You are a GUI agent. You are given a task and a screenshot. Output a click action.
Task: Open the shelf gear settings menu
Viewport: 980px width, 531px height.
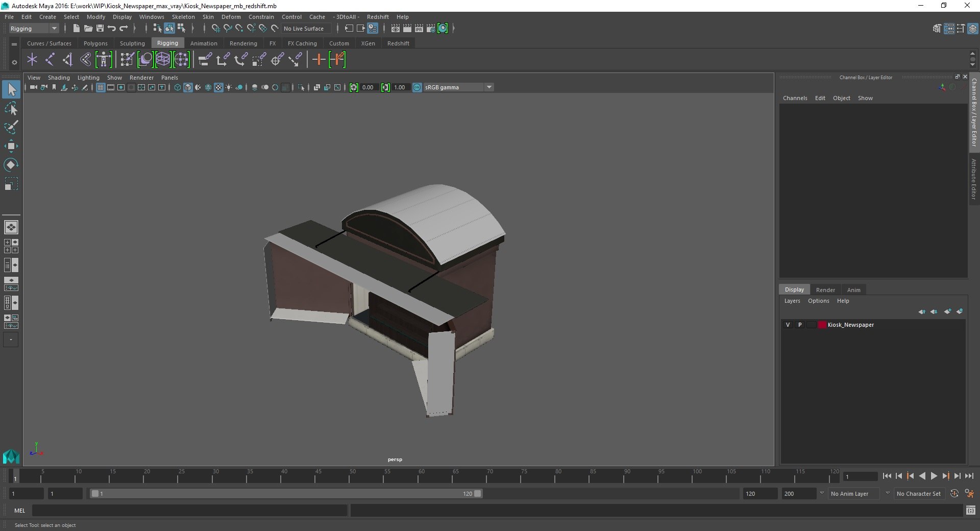coord(14,62)
